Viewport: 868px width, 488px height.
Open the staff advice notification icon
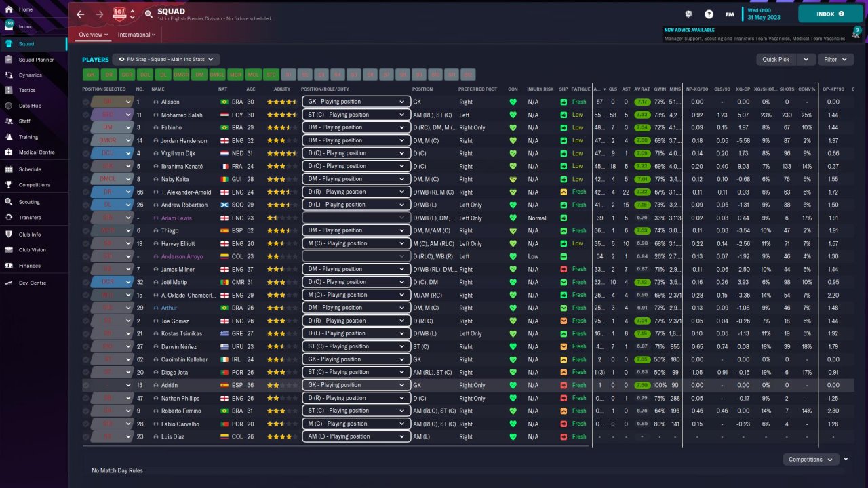[x=856, y=33]
